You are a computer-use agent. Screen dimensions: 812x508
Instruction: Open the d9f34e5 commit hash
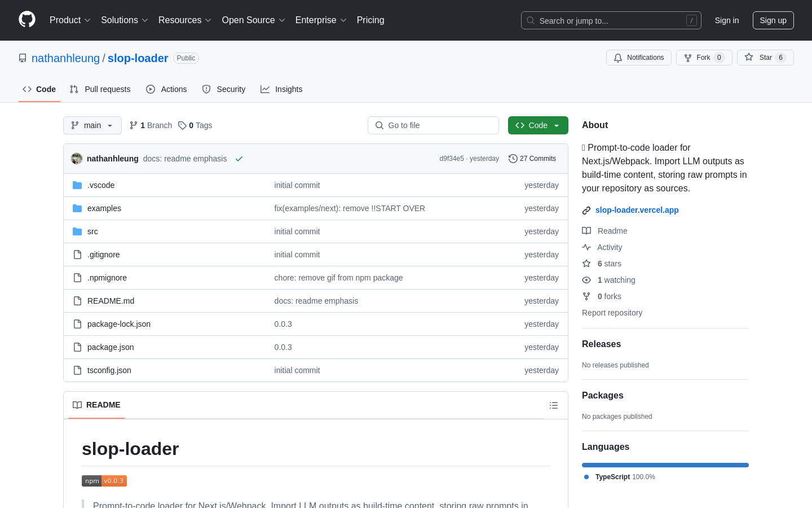452,159
